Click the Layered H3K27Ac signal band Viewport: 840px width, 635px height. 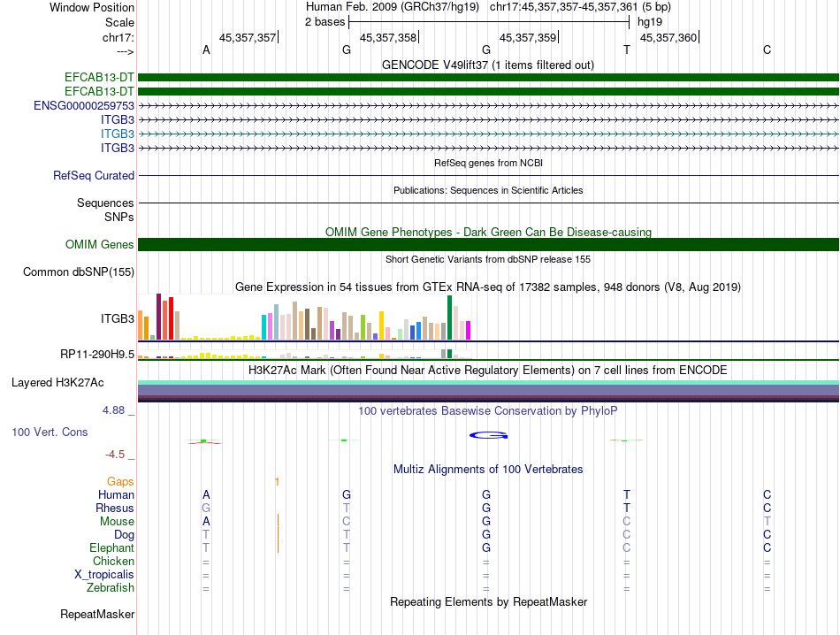(488, 391)
